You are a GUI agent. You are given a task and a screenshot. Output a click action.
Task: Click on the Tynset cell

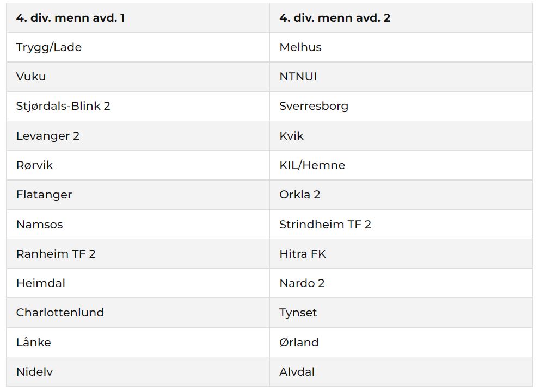coord(298,313)
